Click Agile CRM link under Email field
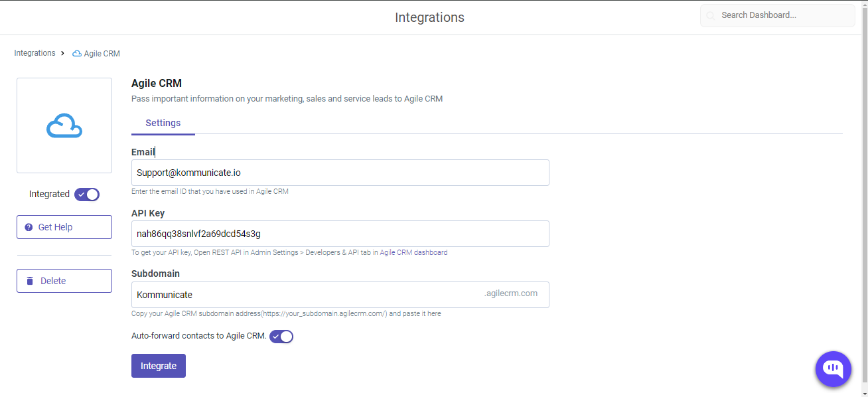 (272, 191)
